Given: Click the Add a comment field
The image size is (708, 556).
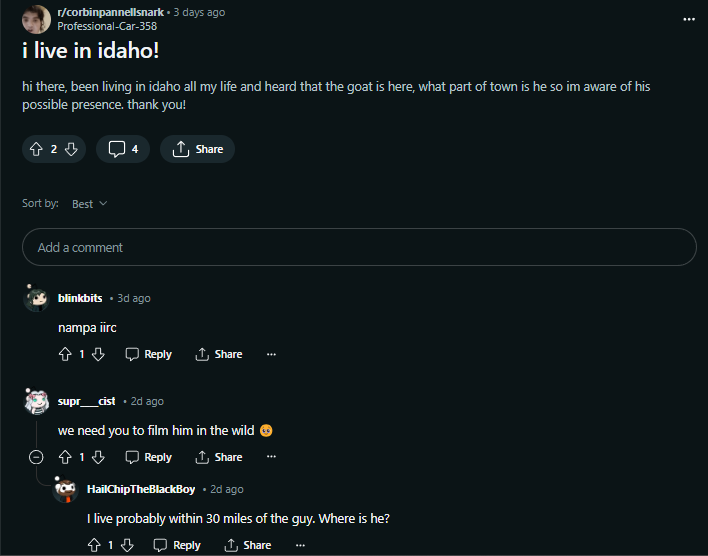Looking at the screenshot, I should coord(359,247).
